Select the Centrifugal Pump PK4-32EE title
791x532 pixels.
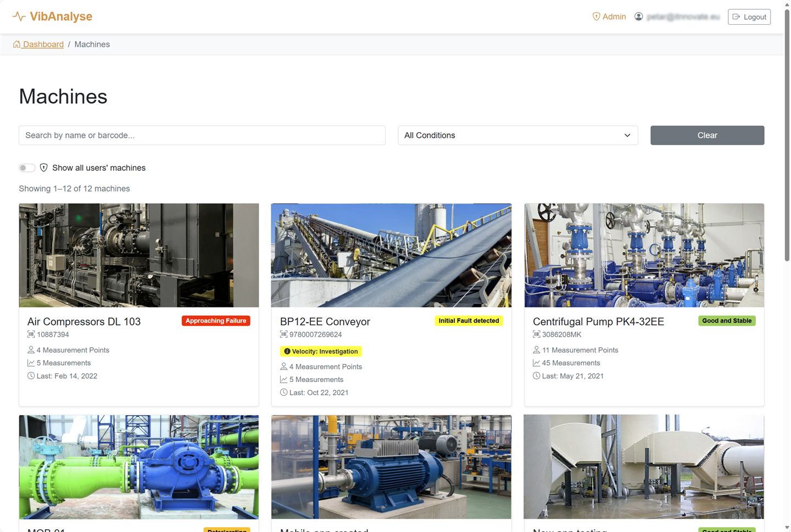pyautogui.click(x=598, y=322)
